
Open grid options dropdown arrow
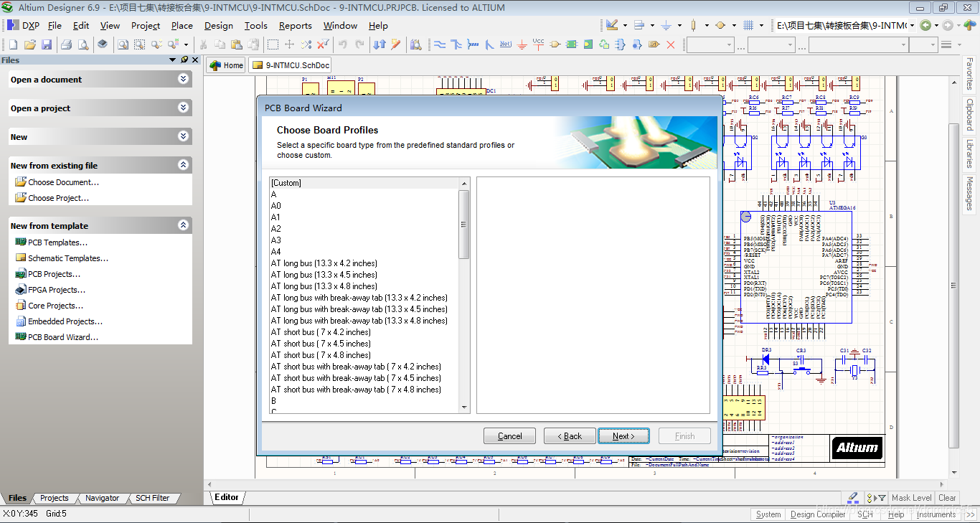click(763, 25)
